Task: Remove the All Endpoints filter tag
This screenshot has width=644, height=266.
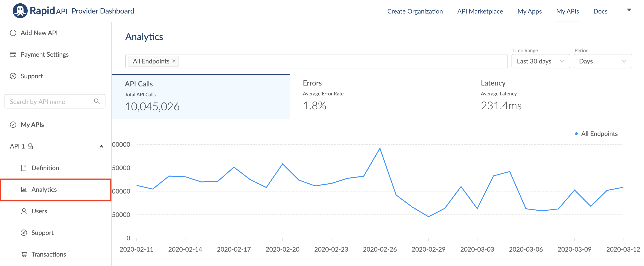Action: [174, 61]
